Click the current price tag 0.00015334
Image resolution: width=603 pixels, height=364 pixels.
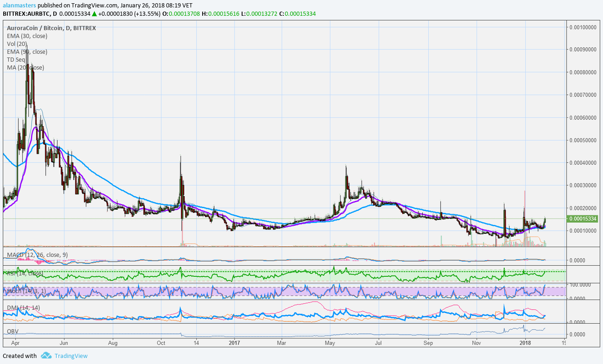(x=583, y=219)
